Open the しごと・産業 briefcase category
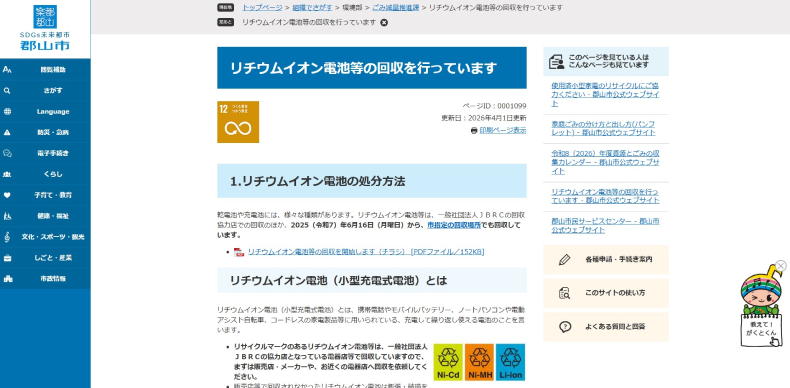The image size is (790, 388). tap(45, 257)
